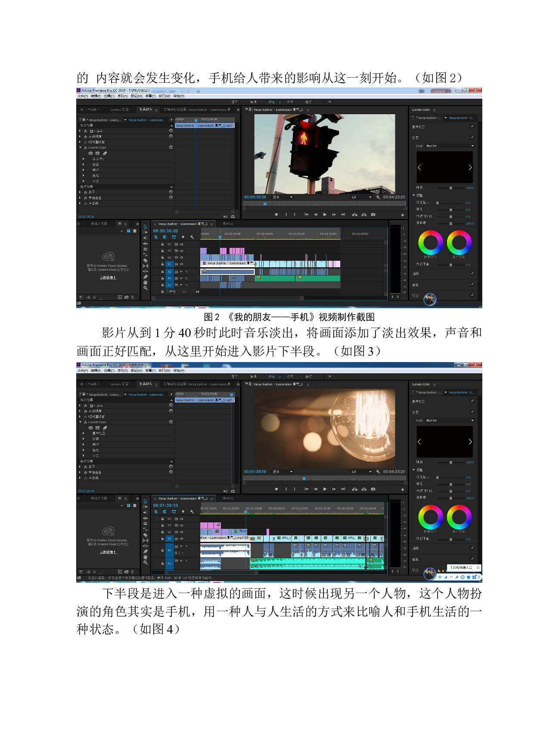Click the 00:01:39:18 timecode in the lower timeline

point(165,506)
